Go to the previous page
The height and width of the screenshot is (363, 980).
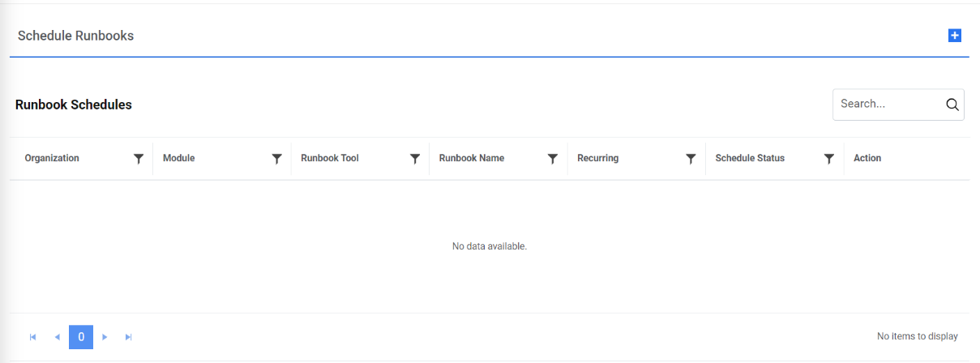[x=57, y=337]
